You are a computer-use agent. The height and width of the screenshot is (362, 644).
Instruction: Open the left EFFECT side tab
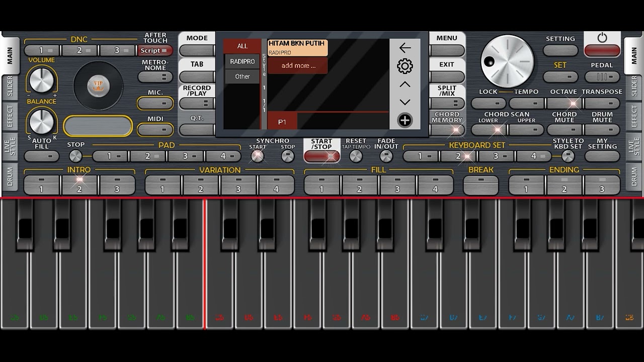(10, 116)
